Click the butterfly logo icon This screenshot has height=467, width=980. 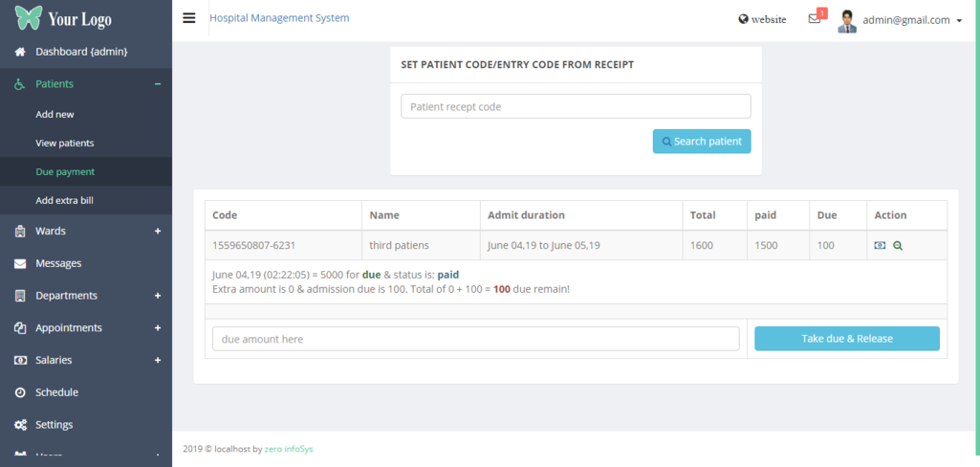pos(28,18)
